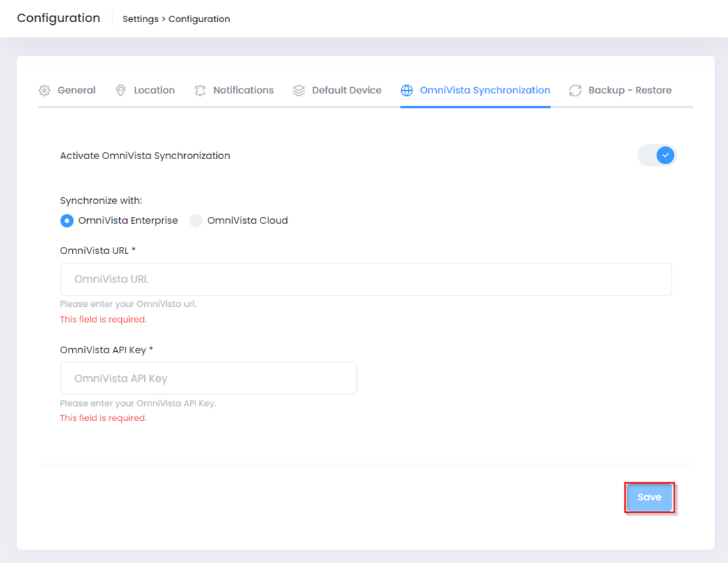
Task: Click the map pin icon beside Location
Action: click(121, 91)
